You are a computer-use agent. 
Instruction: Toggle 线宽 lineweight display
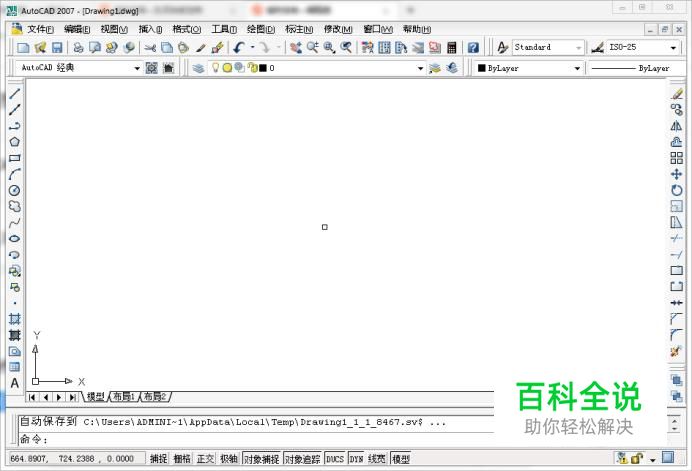[377, 459]
